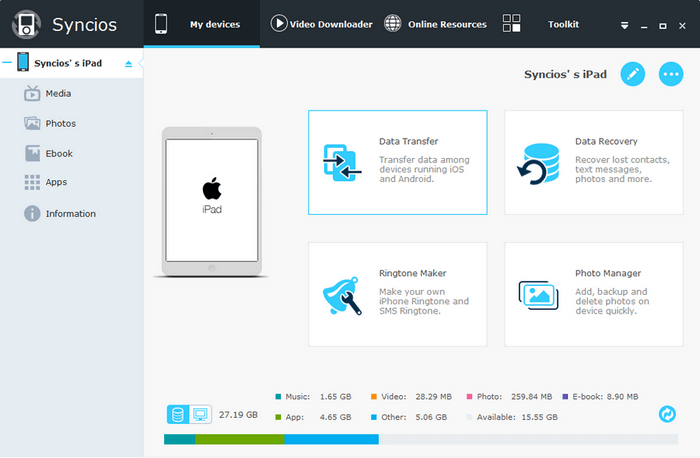Screen dimensions: 700x458
Task: Click the Photo Manager picture icon
Action: (x=537, y=294)
